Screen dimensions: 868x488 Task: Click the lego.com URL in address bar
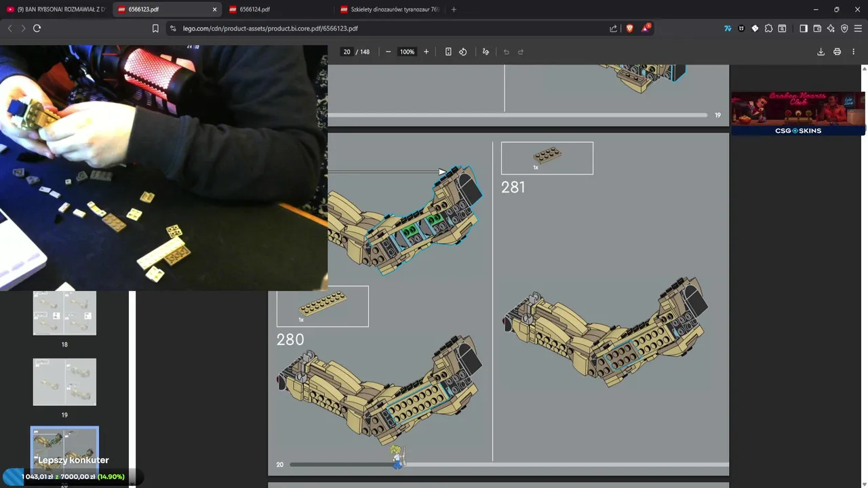pos(270,28)
